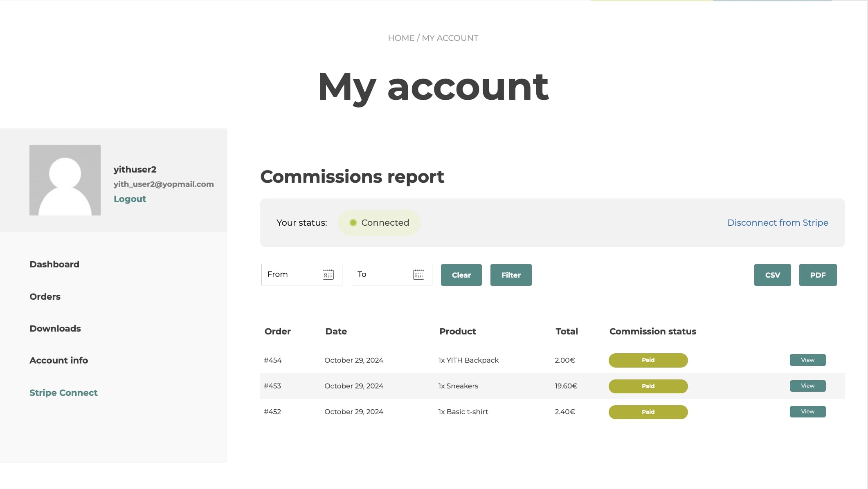Apply the date Filter button

[511, 275]
